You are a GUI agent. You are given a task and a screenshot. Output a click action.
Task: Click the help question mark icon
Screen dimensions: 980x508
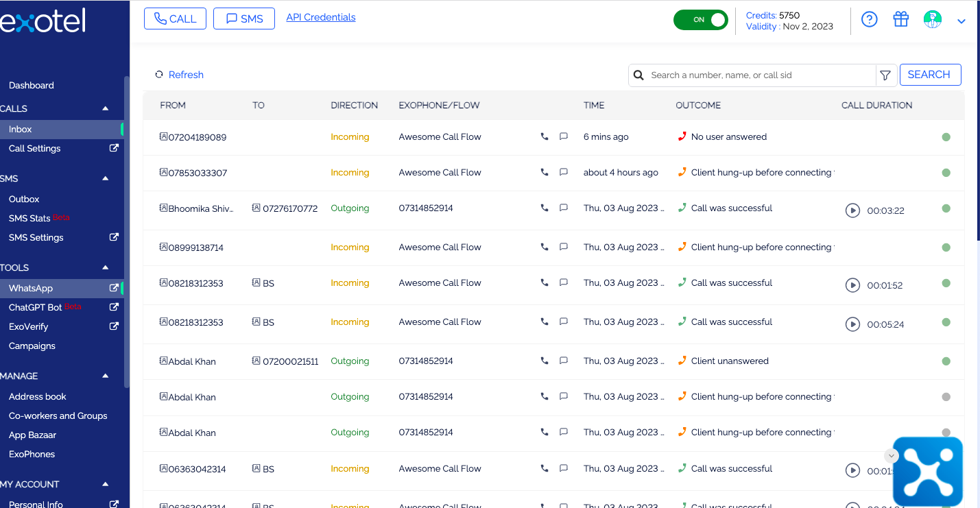(x=869, y=20)
